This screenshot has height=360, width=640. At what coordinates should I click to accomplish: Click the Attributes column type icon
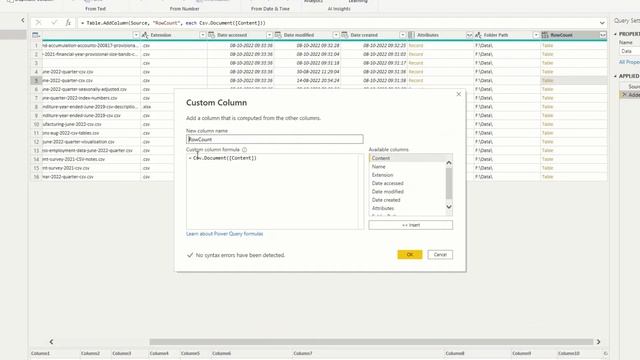click(411, 35)
